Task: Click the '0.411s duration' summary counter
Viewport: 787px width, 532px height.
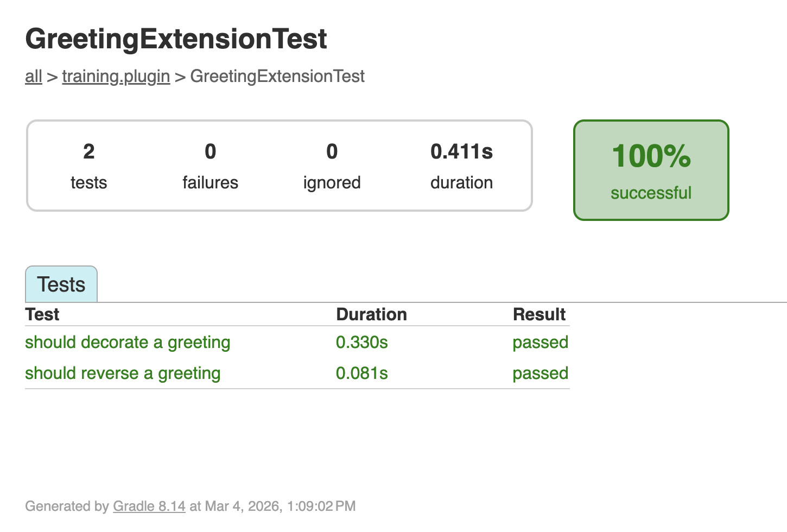Action: (461, 166)
